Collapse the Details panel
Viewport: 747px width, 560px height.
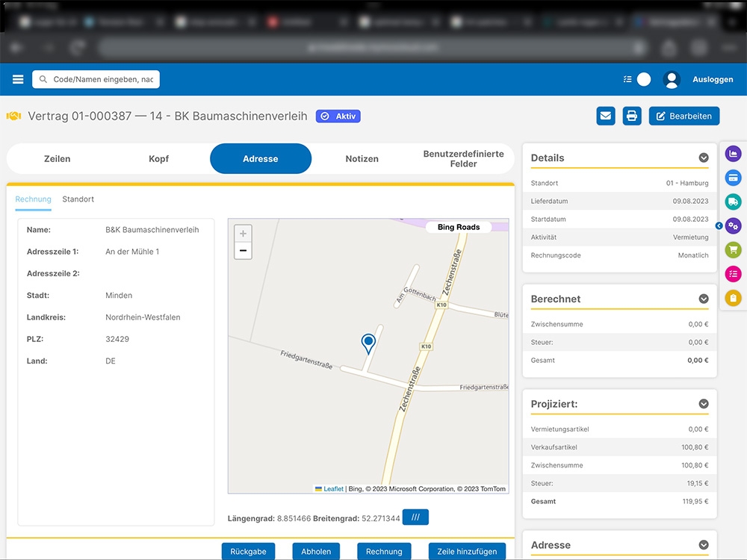tap(703, 158)
